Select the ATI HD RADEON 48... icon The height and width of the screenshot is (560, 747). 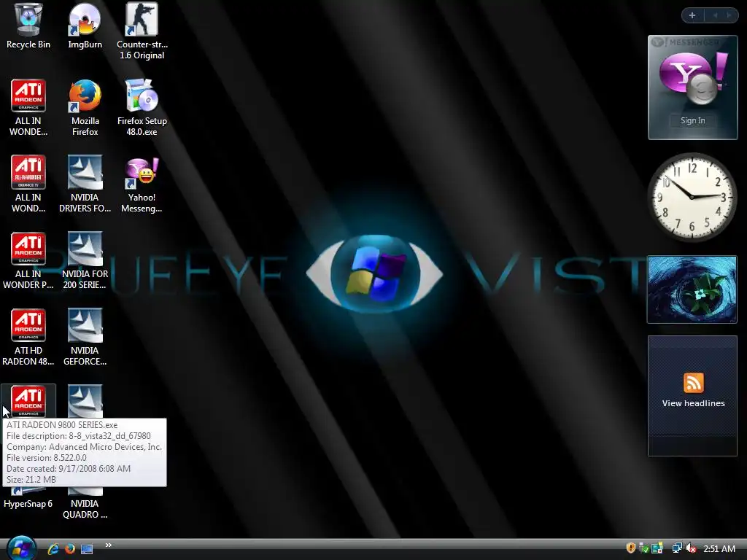[28, 326]
